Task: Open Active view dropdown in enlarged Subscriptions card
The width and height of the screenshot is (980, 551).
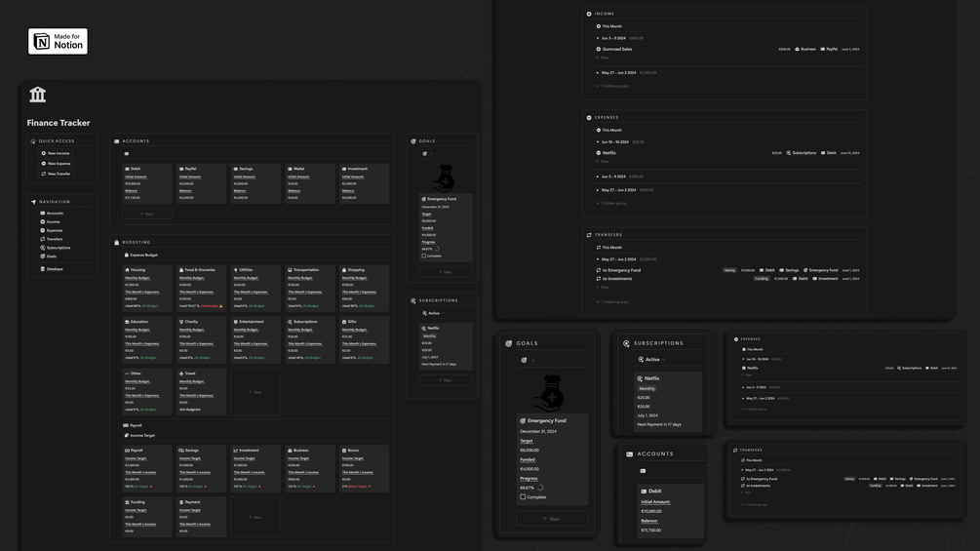Action: (651, 360)
